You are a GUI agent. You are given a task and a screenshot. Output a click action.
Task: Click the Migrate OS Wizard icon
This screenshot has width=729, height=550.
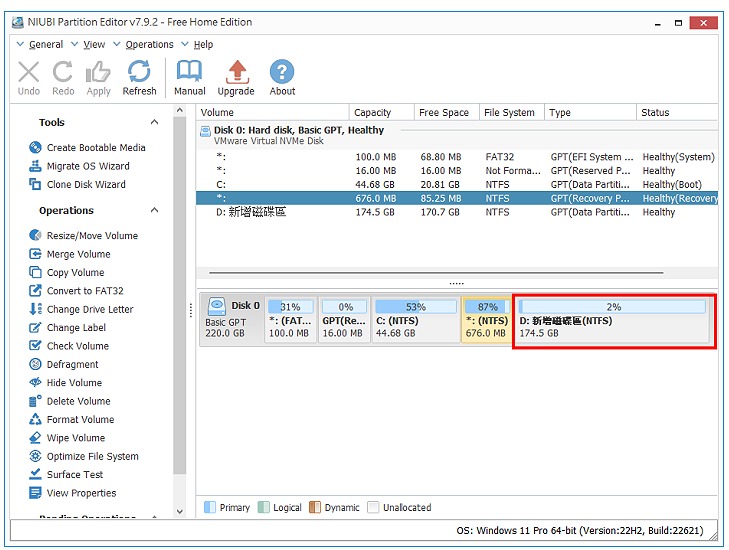[x=35, y=166]
